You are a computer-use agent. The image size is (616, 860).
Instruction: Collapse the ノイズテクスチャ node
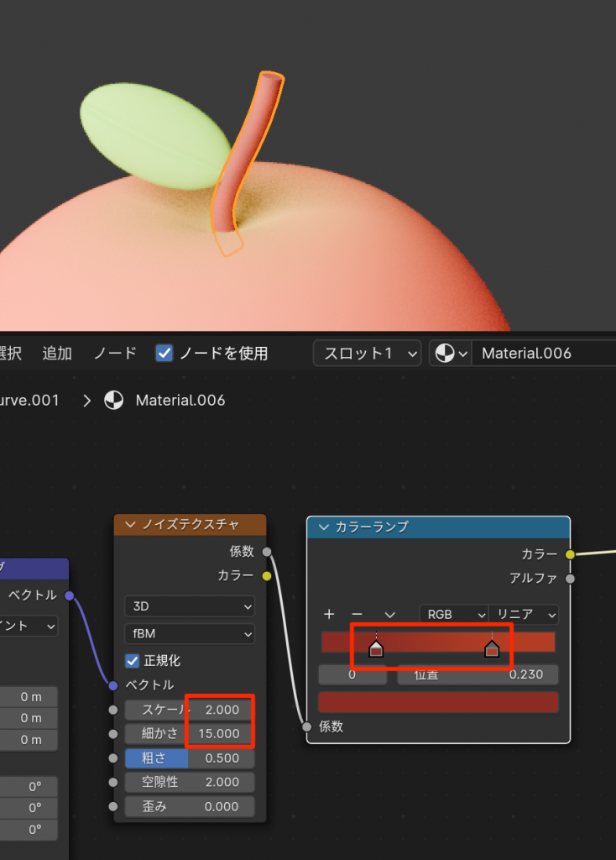pyautogui.click(x=130, y=525)
